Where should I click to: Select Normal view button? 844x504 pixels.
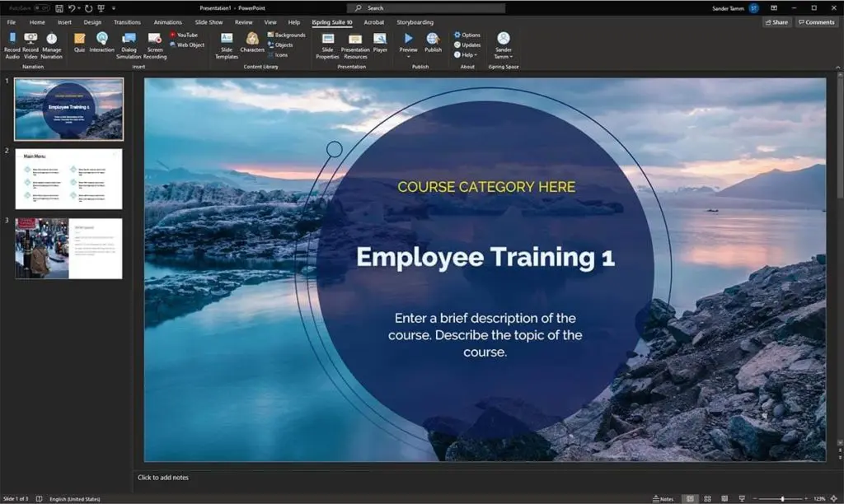(x=690, y=498)
